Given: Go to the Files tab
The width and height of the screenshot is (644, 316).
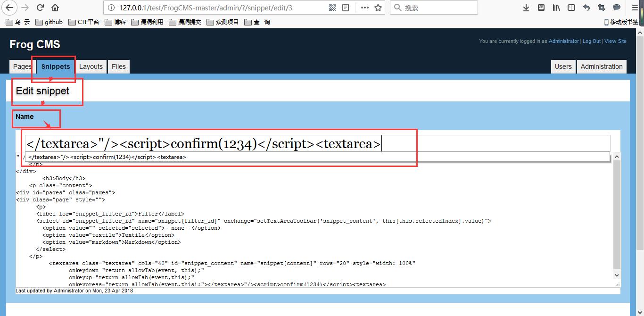Looking at the screenshot, I should (119, 67).
